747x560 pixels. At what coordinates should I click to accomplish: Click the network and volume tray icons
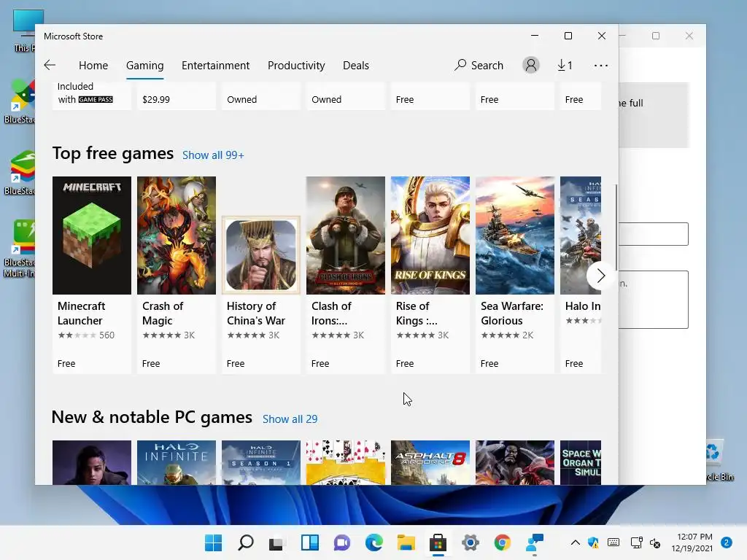(x=645, y=542)
